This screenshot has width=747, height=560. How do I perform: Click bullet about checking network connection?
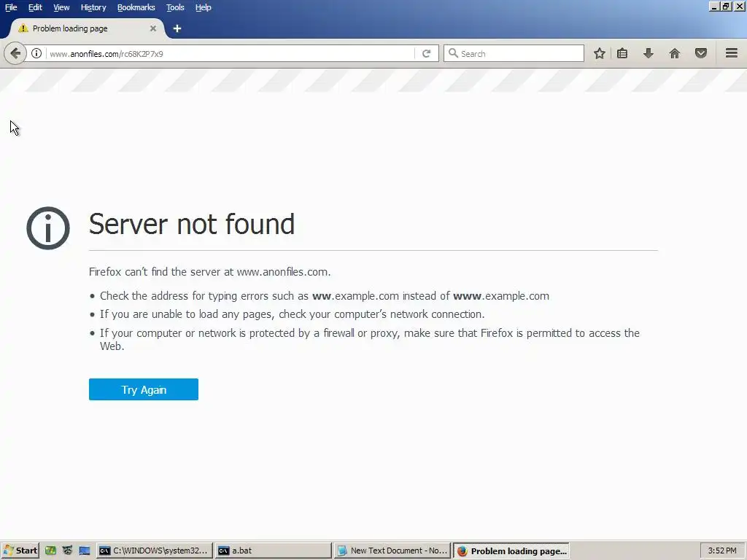(x=292, y=314)
